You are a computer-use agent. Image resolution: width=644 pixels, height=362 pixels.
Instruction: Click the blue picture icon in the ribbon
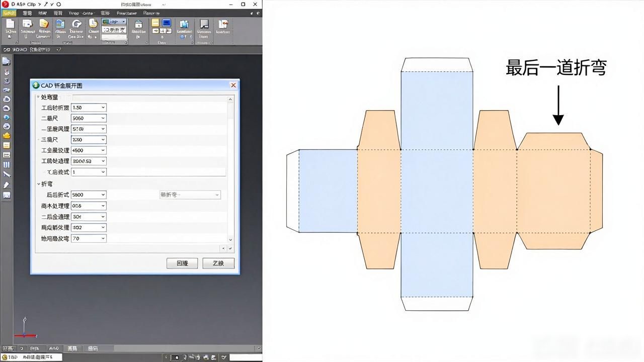(x=60, y=24)
